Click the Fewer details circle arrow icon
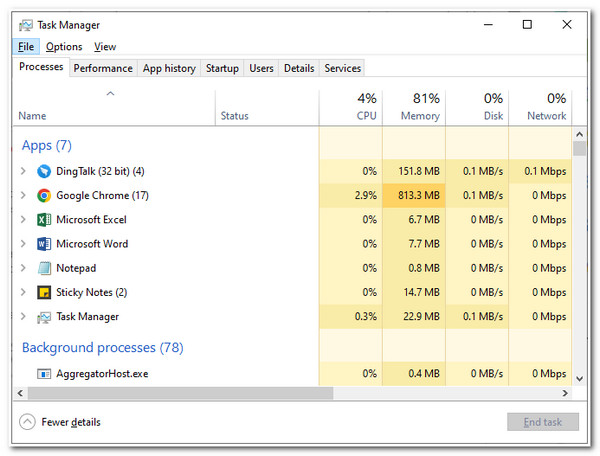This screenshot has height=456, width=600. click(x=27, y=422)
